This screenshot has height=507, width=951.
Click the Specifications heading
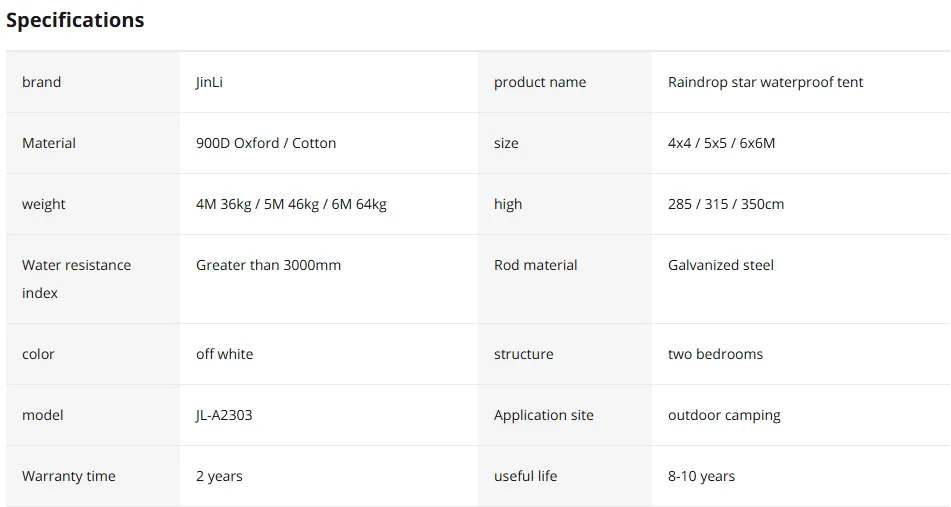75,20
